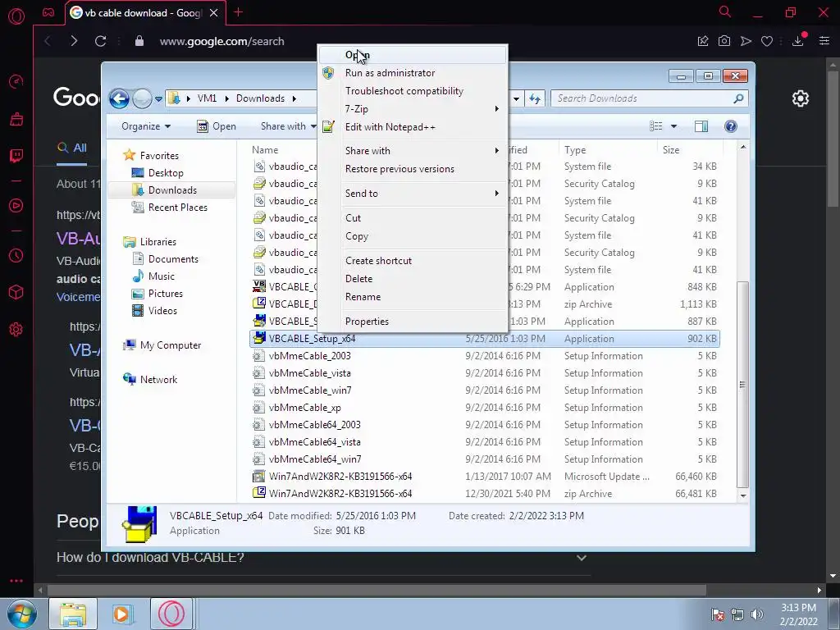Select Restore previous versions
This screenshot has width=840, height=630.
[413, 169]
